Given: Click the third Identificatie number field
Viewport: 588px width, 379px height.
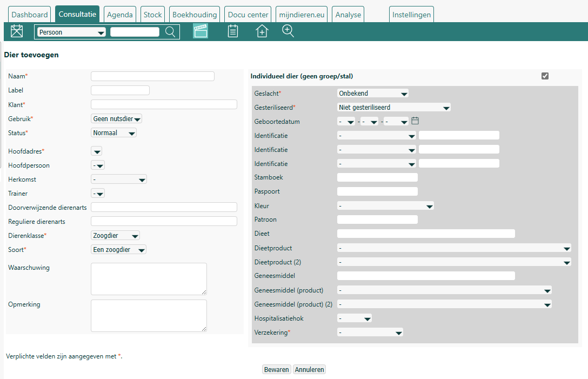Looking at the screenshot, I should coord(459,163).
